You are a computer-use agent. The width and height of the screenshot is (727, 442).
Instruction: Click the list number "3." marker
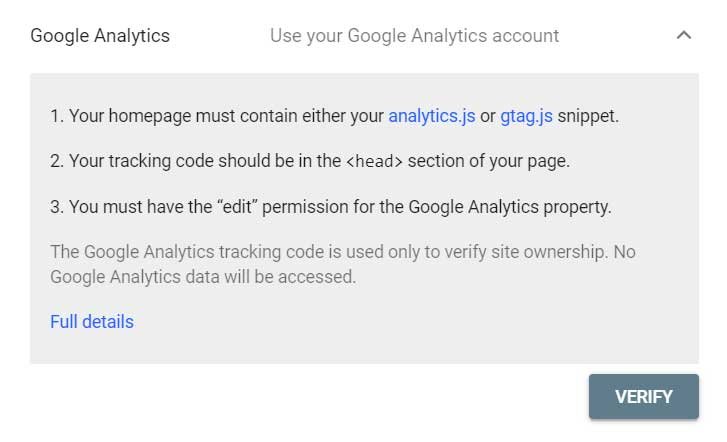[x=57, y=208]
